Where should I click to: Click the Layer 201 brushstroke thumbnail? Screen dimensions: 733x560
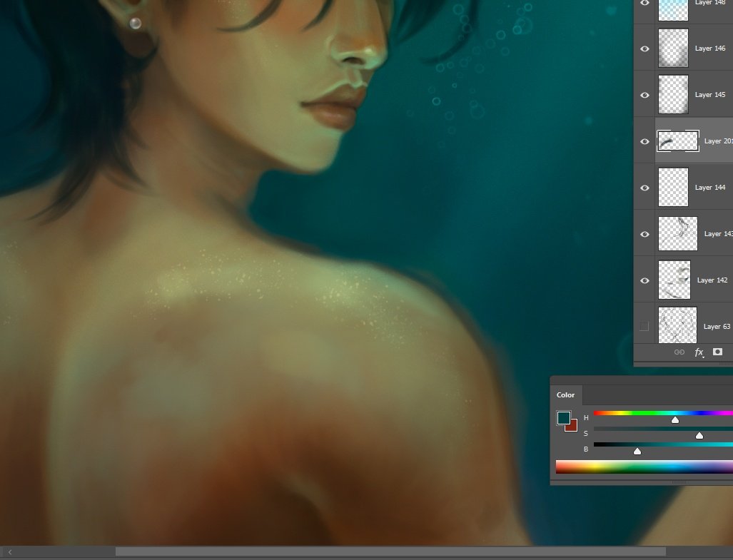tap(678, 141)
